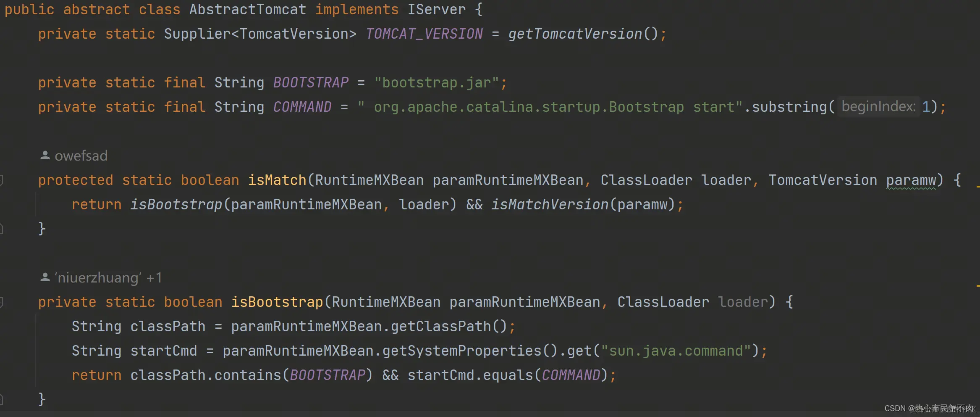Viewport: 980px width, 417px height.
Task: Click BOOTSTRAP argument in contains call
Action: point(328,375)
